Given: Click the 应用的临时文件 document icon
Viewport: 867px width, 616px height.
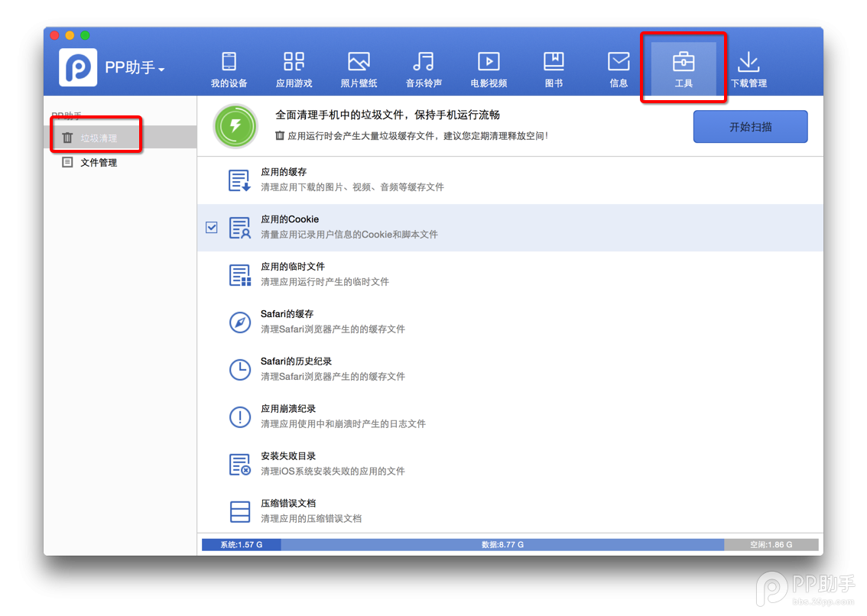Looking at the screenshot, I should [x=239, y=275].
